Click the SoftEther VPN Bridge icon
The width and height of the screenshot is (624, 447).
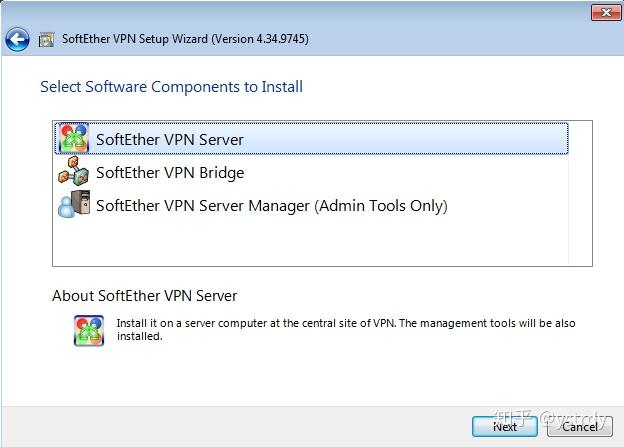(x=74, y=172)
